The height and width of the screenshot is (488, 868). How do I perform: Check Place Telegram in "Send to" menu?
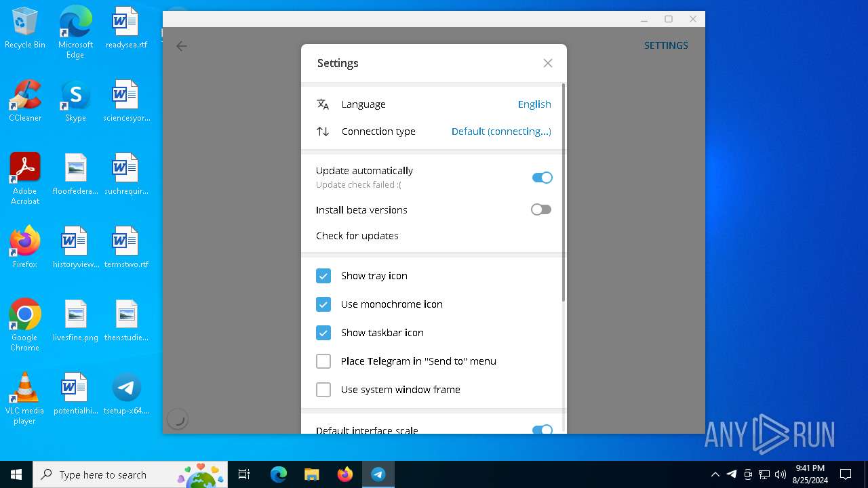coord(323,361)
